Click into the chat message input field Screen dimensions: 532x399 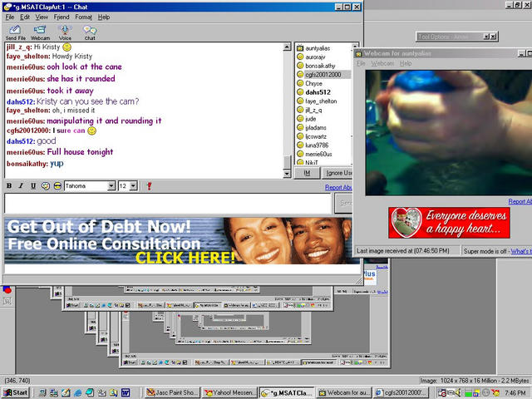pos(168,203)
